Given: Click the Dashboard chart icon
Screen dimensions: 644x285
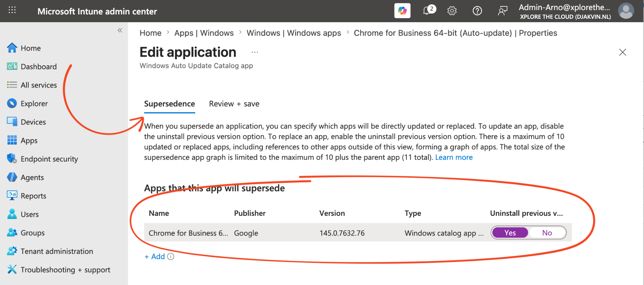Looking at the screenshot, I should point(12,66).
